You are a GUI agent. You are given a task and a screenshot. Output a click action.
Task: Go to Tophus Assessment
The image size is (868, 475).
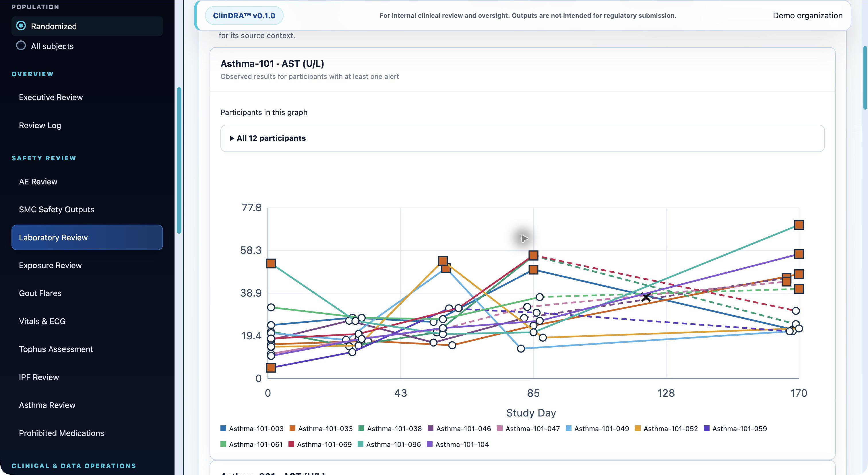56,349
